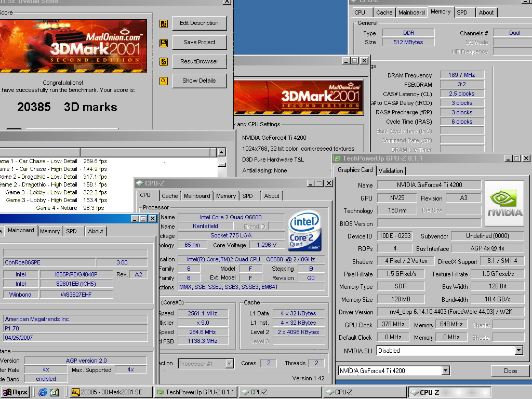The height and width of the screenshot is (399, 532).
Task: Click the AGP version 2.0 field
Action: click(x=86, y=361)
